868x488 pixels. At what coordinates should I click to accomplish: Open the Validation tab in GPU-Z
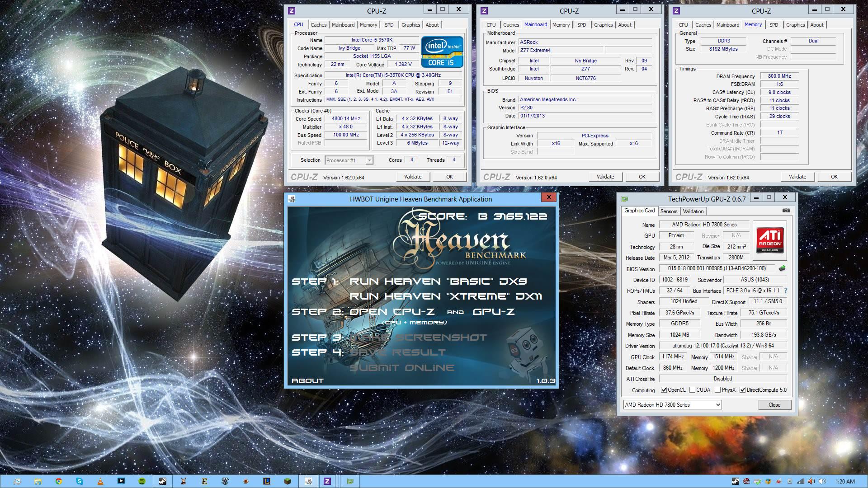click(x=693, y=211)
